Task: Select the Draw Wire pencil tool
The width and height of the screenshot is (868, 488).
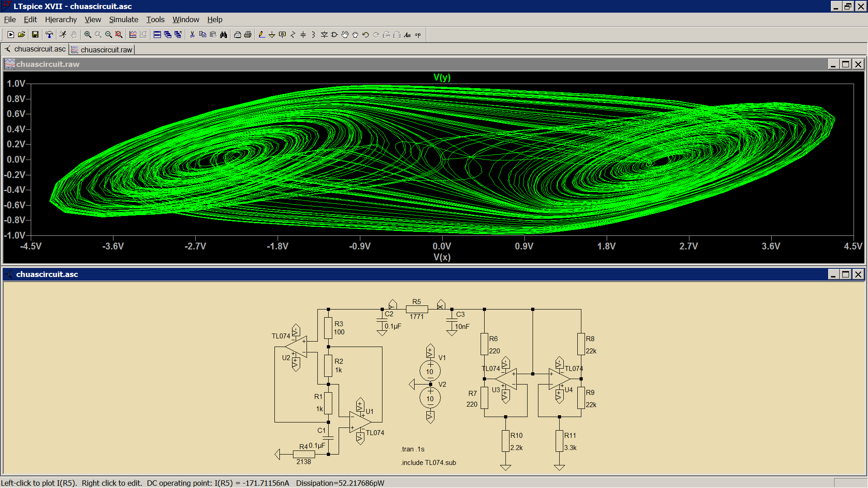Action: [262, 34]
